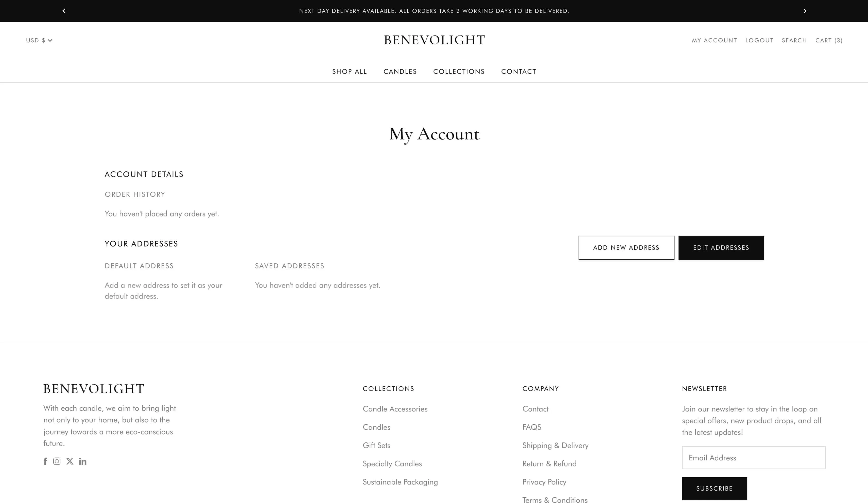Click the 'SAVED ADDRESSES' label
Screen dimensions: 868x503
point(290,266)
